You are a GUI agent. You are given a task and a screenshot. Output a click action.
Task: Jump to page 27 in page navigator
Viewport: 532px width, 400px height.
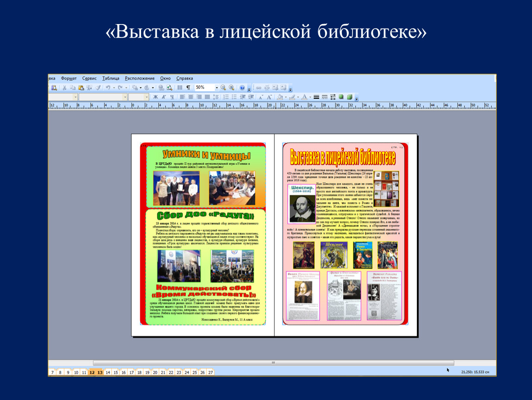click(x=210, y=372)
